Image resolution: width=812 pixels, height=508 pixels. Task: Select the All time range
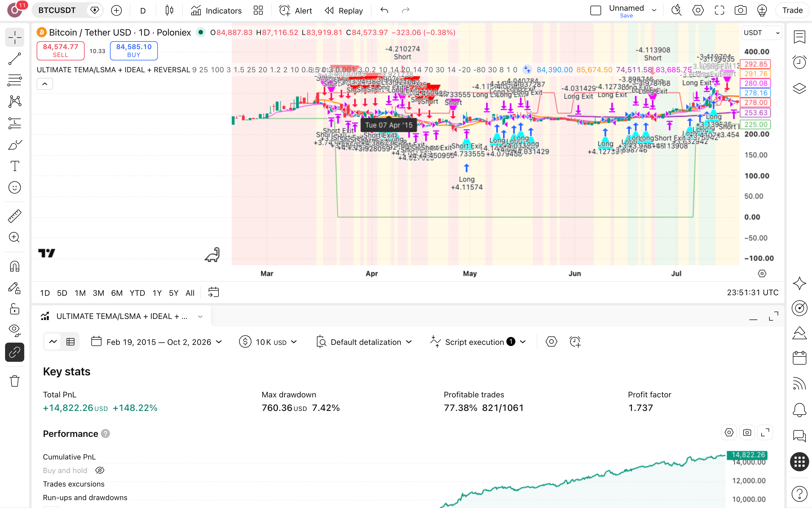pyautogui.click(x=190, y=293)
